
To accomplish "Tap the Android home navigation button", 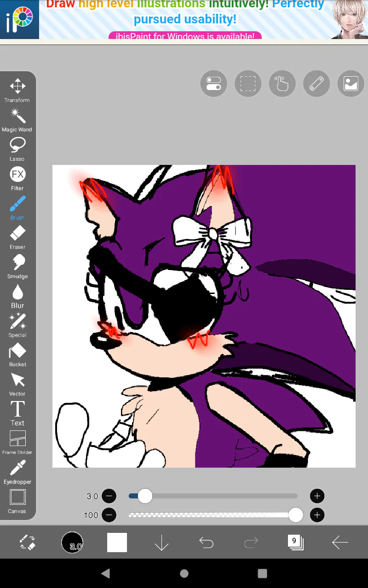I will click(184, 573).
